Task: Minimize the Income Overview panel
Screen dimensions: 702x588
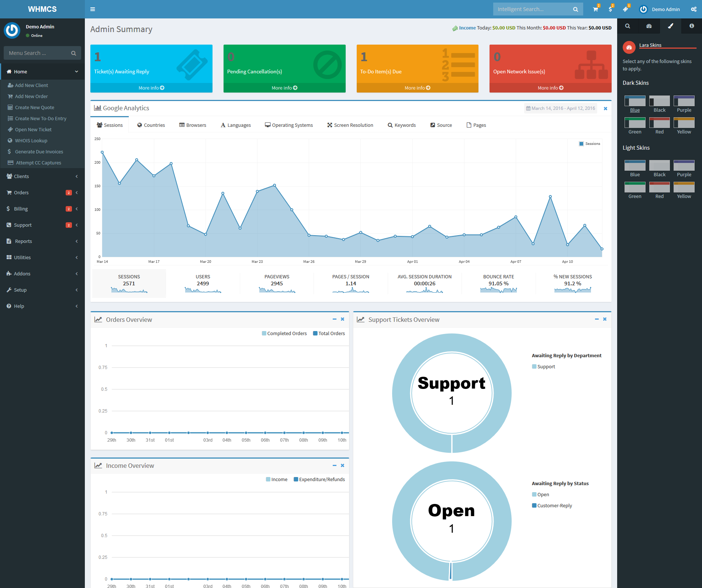Action: point(334,465)
